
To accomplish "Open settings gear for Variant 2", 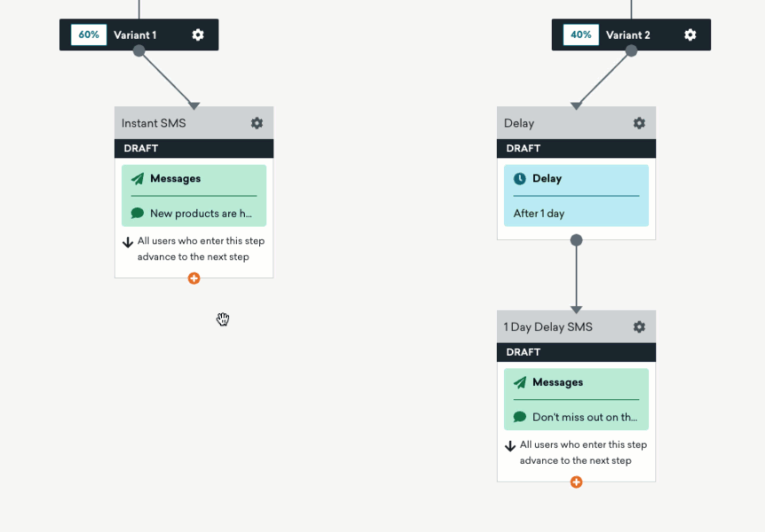I will coord(690,35).
